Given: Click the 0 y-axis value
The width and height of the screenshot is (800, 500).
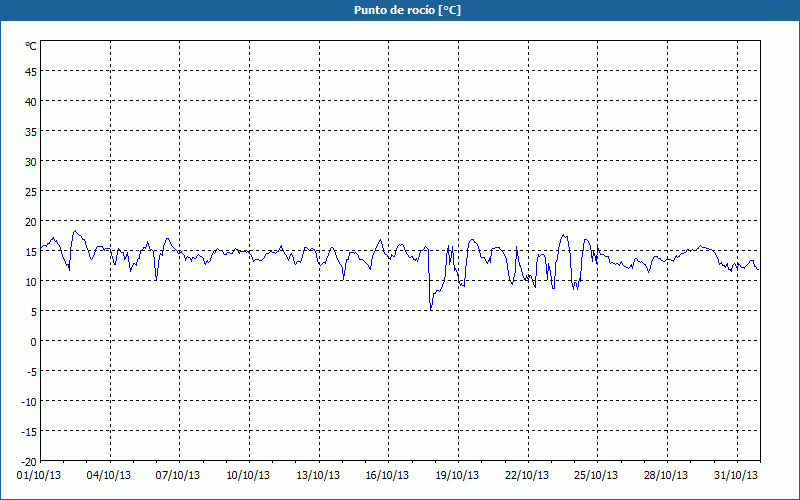Looking at the screenshot, I should (34, 342).
